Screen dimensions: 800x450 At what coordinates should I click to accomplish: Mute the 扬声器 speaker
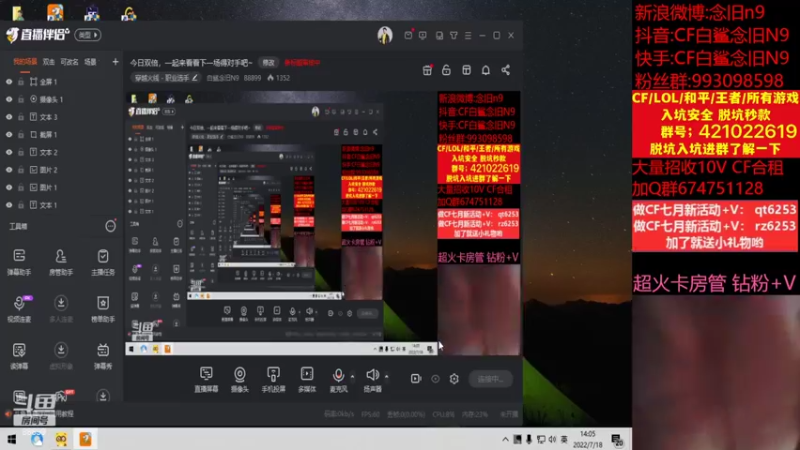pos(372,379)
